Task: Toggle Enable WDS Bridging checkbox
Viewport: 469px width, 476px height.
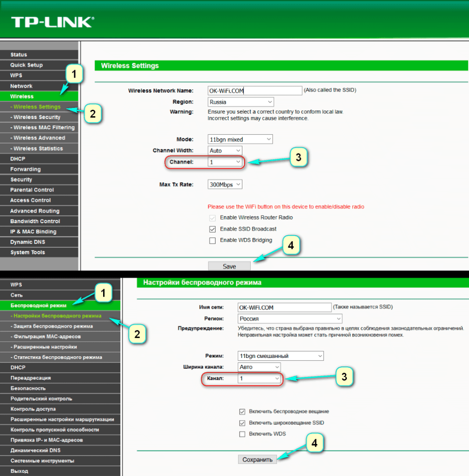Action: (213, 241)
